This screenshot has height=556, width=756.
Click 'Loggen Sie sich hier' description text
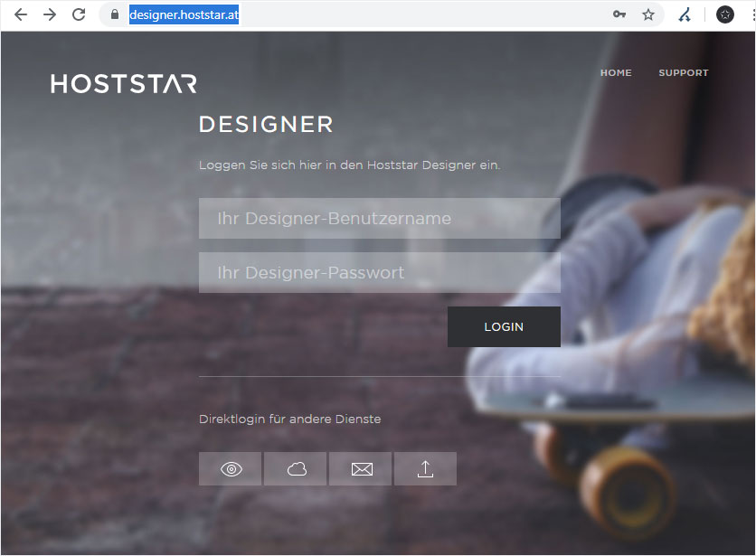tap(350, 165)
